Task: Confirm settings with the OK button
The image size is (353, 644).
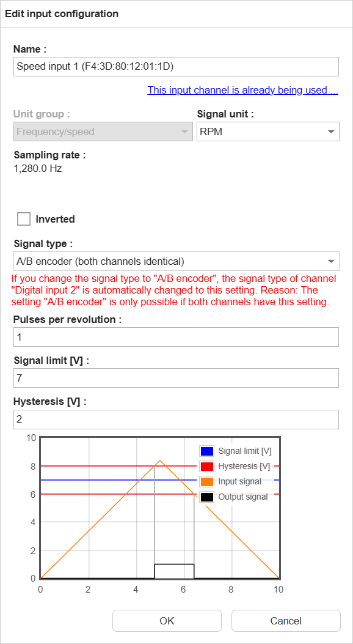Action: tap(166, 620)
